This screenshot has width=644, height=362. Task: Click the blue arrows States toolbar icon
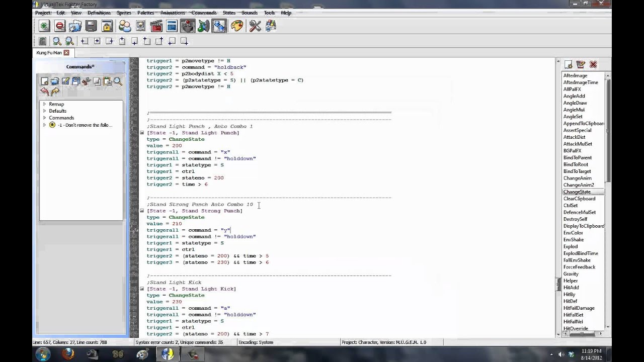219,26
